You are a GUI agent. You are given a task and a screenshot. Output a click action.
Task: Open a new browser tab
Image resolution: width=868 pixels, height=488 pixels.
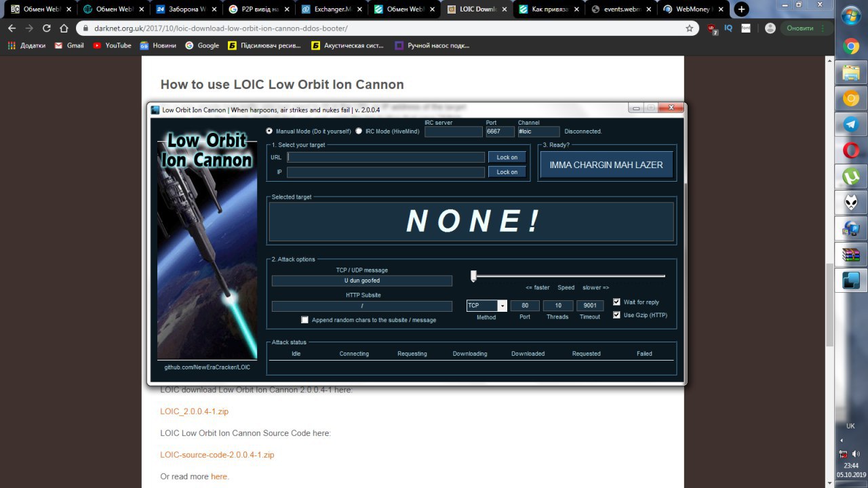coord(742,9)
